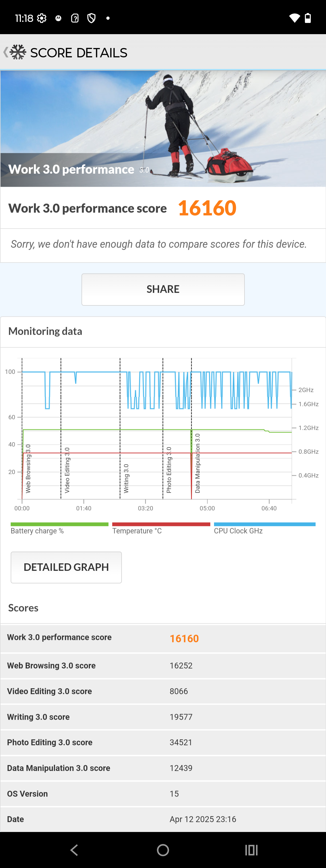Tap the Work 3.0 performance banner image
The height and width of the screenshot is (868, 326).
163,128
